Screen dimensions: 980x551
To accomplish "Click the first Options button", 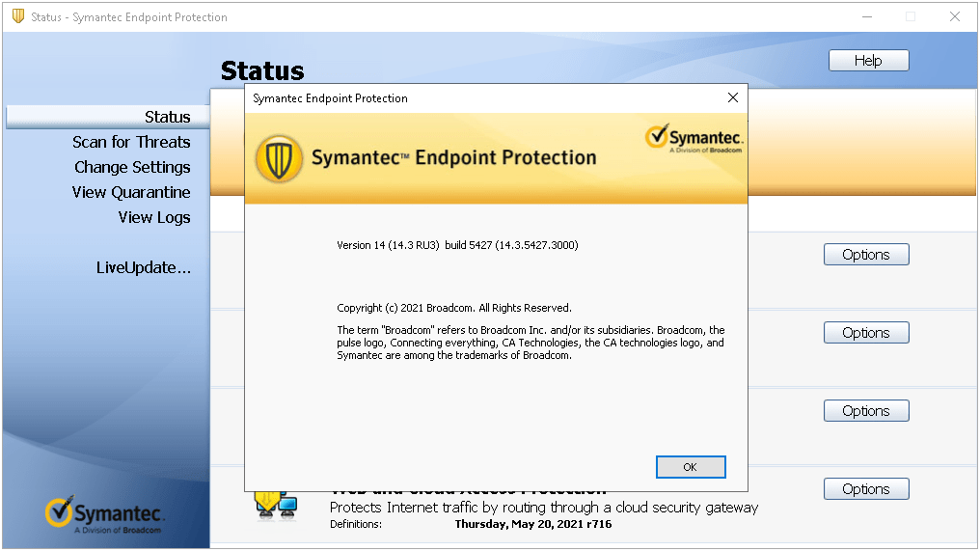I will pyautogui.click(x=865, y=255).
